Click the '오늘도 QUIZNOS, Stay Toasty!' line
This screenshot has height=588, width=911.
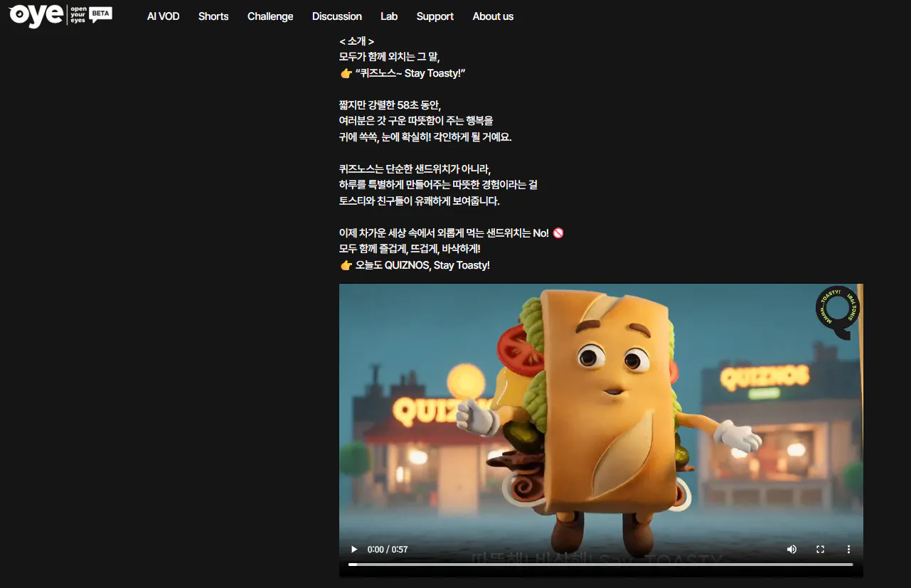[x=415, y=265]
